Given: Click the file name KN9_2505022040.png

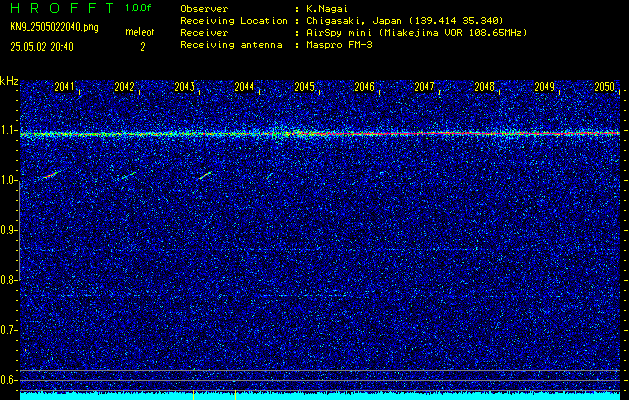Looking at the screenshot, I should pyautogui.click(x=54, y=27).
